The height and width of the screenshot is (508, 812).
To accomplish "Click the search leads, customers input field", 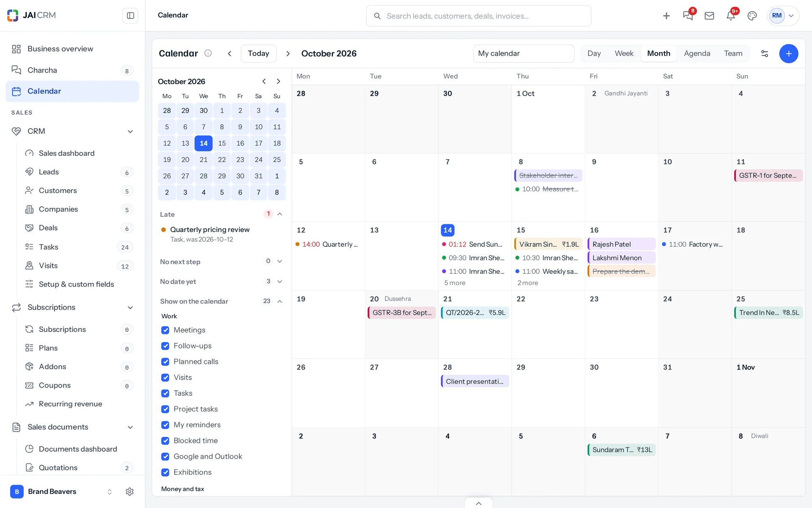I will (478, 16).
